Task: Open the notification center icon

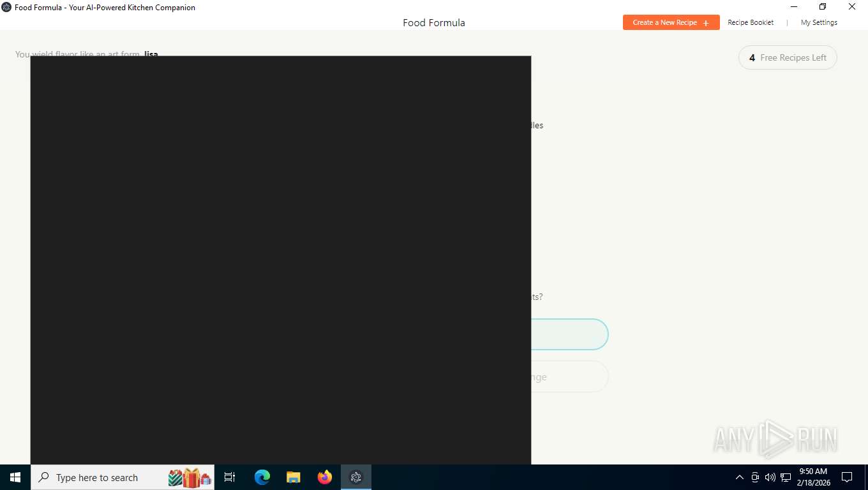Action: point(847,477)
